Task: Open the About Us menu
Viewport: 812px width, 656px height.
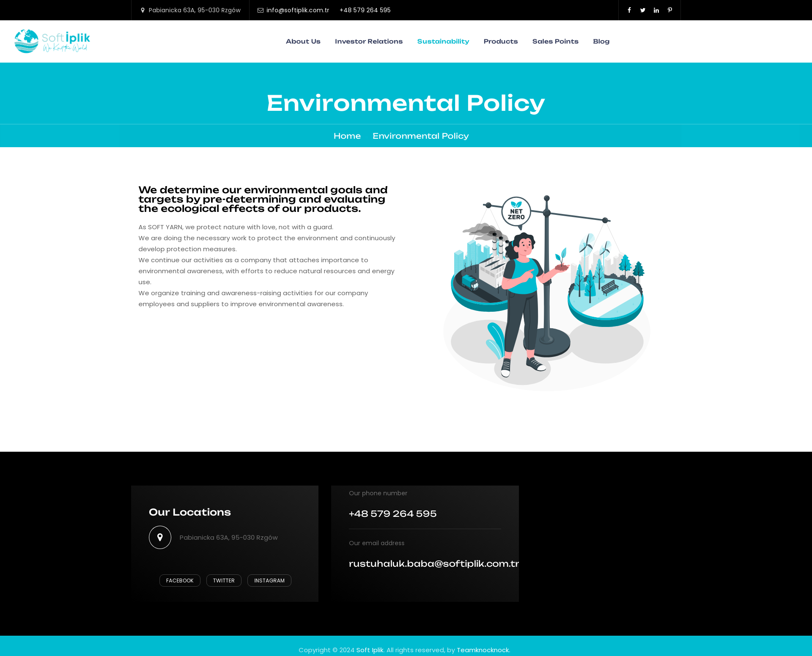Action: [303, 41]
